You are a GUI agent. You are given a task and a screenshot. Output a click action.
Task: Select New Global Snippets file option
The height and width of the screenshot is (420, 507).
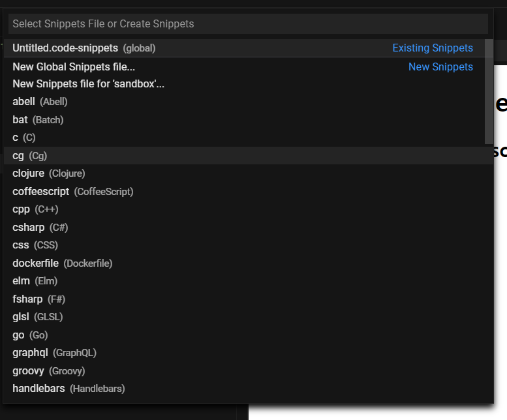pos(74,67)
